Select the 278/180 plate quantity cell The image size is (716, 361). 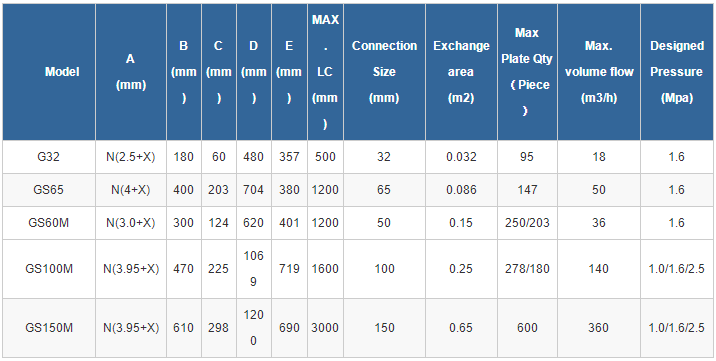pyautogui.click(x=527, y=268)
